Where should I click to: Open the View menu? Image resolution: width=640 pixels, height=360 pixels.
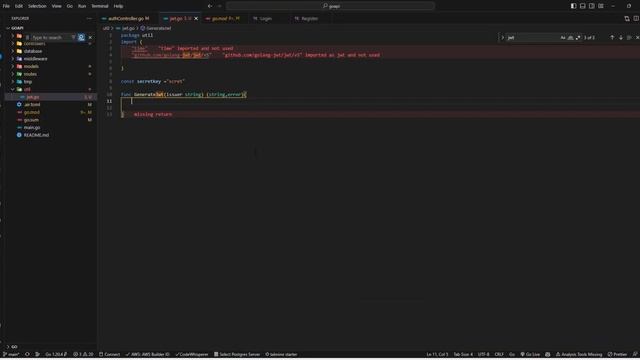(56, 6)
